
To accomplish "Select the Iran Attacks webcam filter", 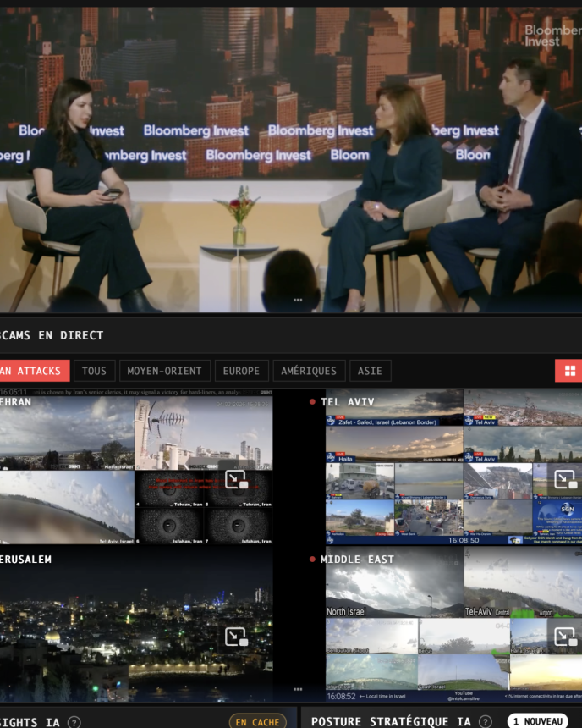I will pos(32,371).
